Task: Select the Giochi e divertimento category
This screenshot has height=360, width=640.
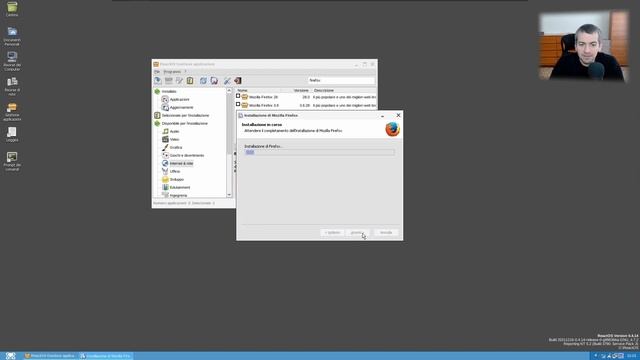Action: click(x=187, y=156)
